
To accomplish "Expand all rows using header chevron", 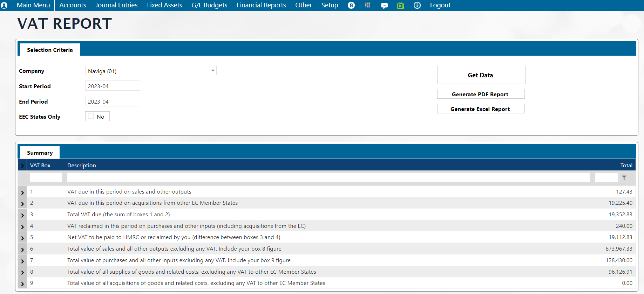I will (x=22, y=166).
